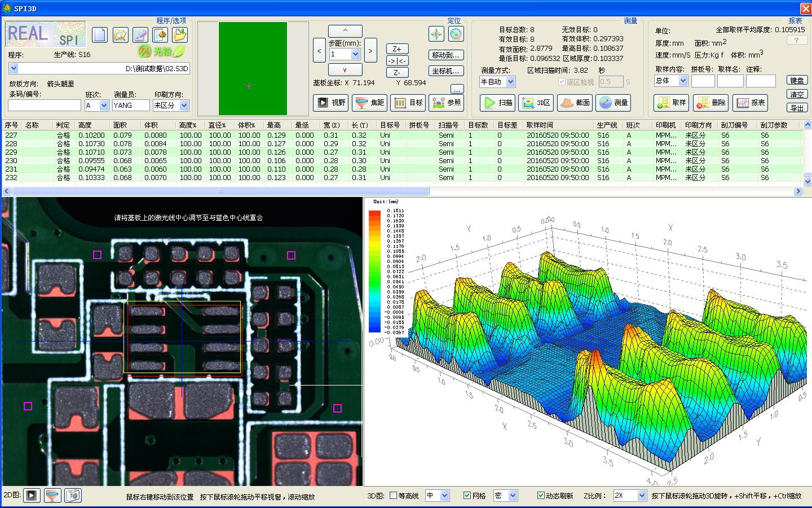Click the 截面 cross-section button
The width and height of the screenshot is (812, 508).
pyautogui.click(x=575, y=103)
